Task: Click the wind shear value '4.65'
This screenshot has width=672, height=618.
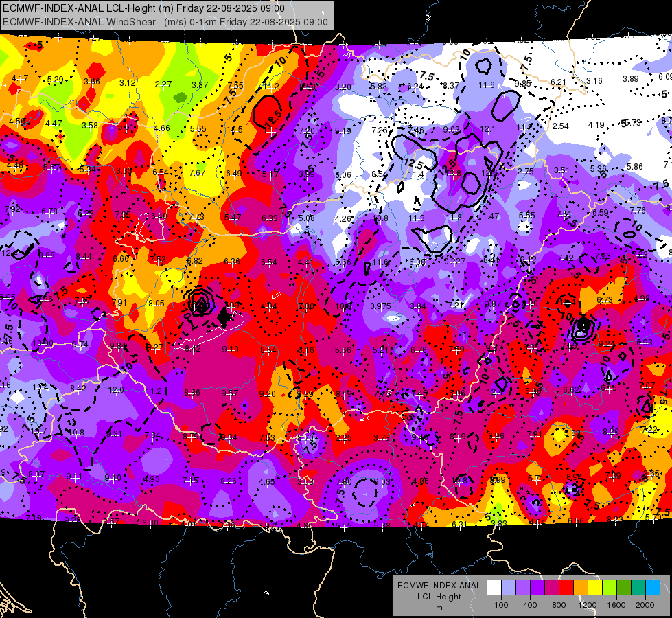Action: pyautogui.click(x=266, y=481)
